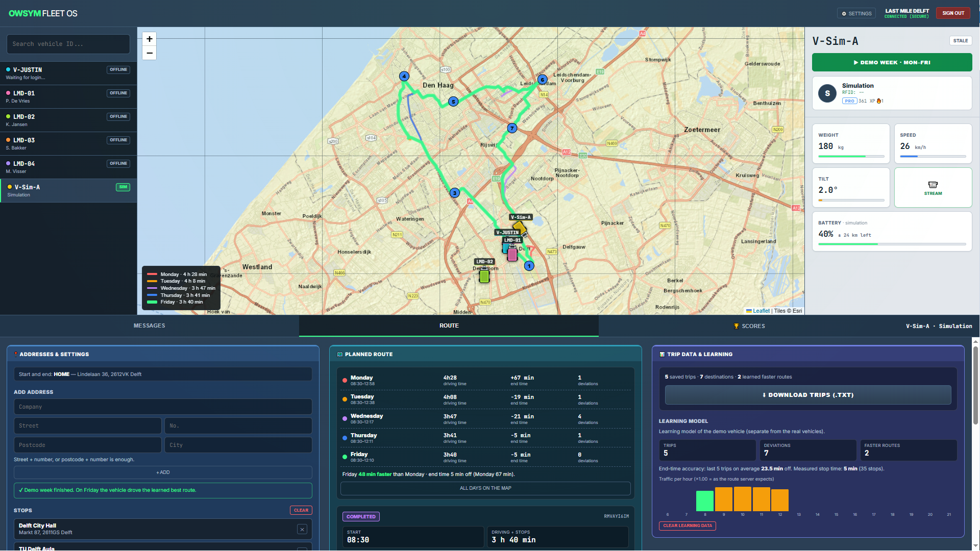Image resolution: width=980 pixels, height=551 pixels.
Task: Switch to the Scores tab
Action: click(x=749, y=326)
